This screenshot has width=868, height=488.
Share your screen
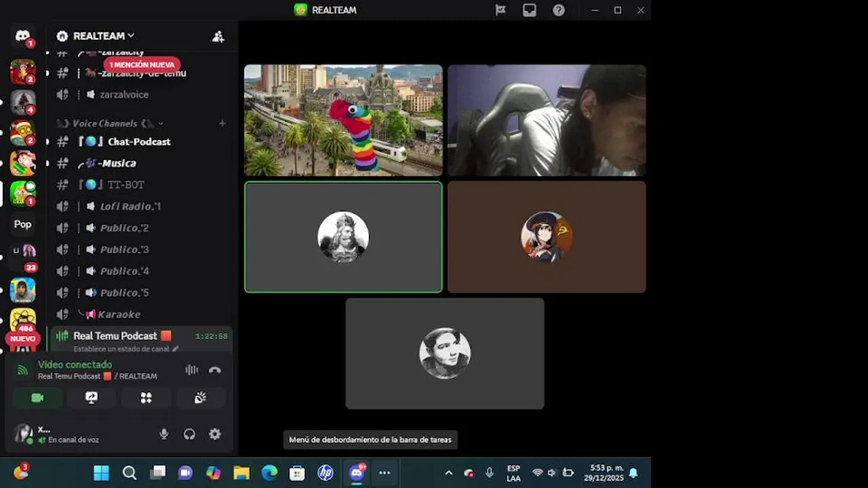tap(92, 398)
